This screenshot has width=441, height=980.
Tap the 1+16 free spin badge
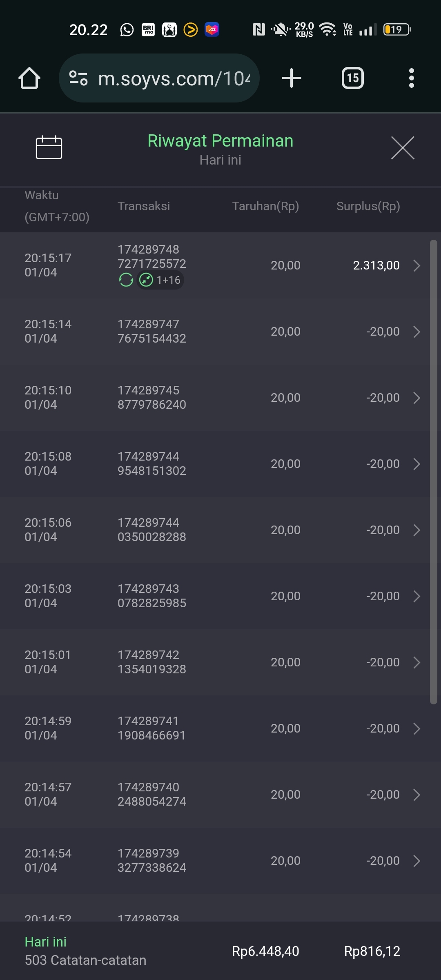[x=160, y=280]
